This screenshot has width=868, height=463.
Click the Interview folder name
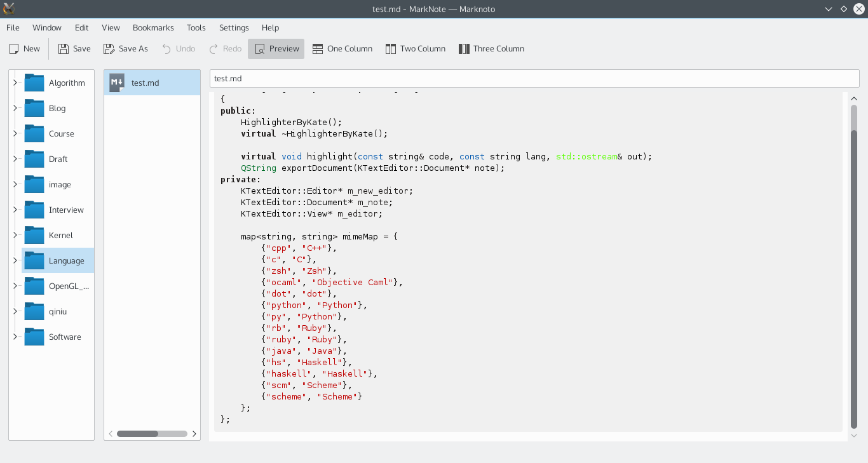66,210
